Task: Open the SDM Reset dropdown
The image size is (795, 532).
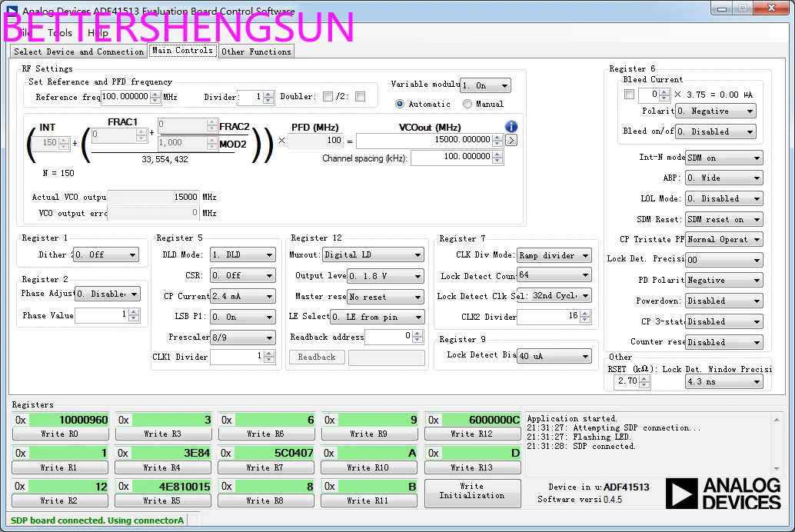Action: 723,220
